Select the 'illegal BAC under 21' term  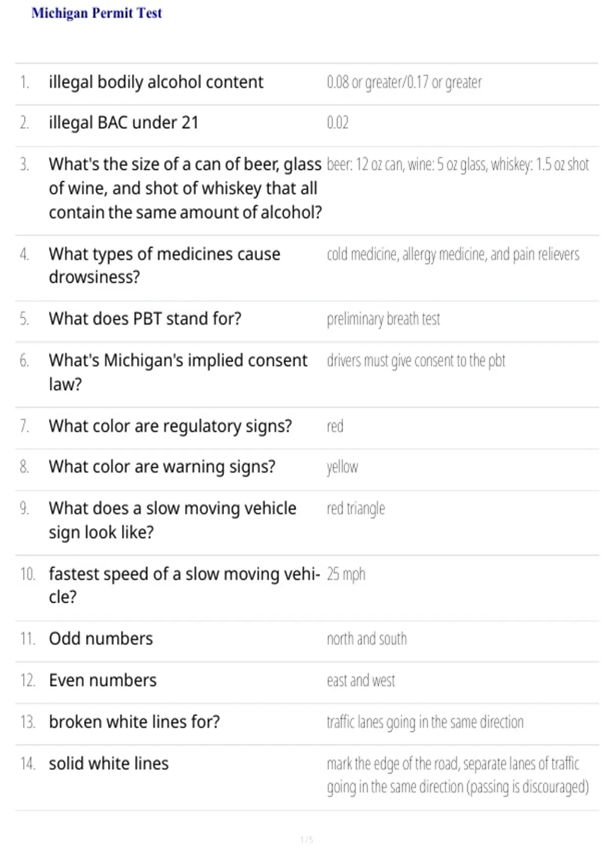pyautogui.click(x=123, y=123)
